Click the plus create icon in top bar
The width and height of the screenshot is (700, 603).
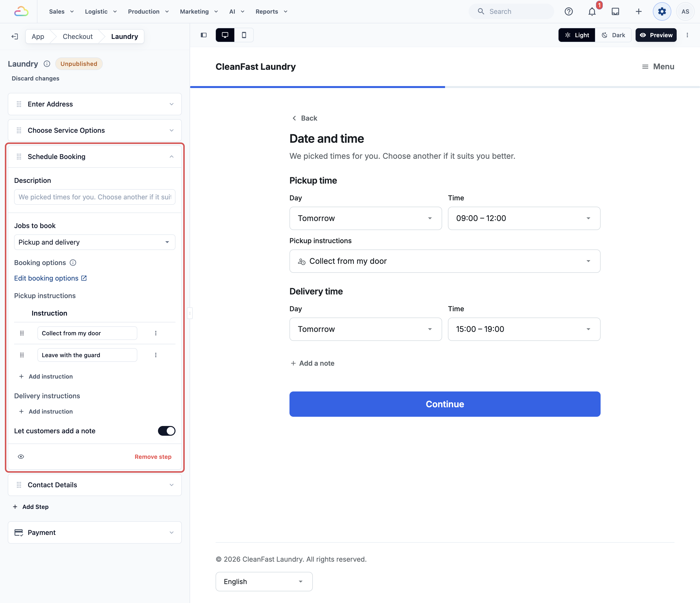click(x=639, y=11)
